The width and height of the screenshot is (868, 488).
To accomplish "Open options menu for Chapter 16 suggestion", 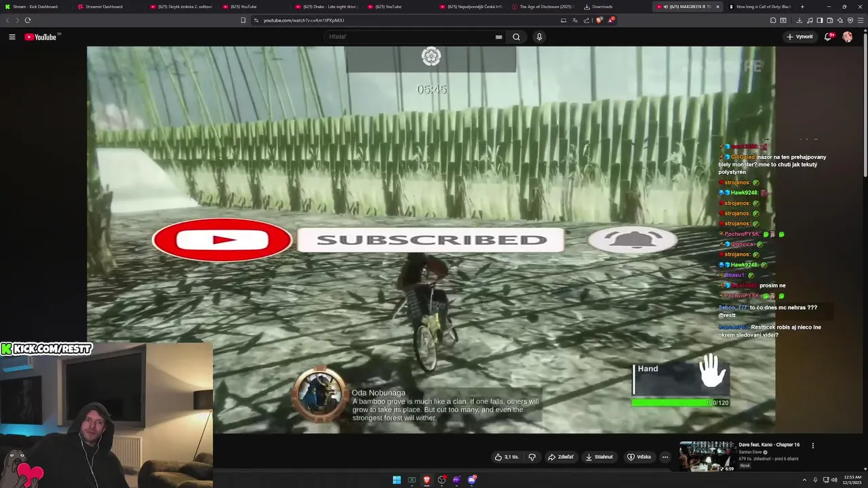I will coord(813,445).
